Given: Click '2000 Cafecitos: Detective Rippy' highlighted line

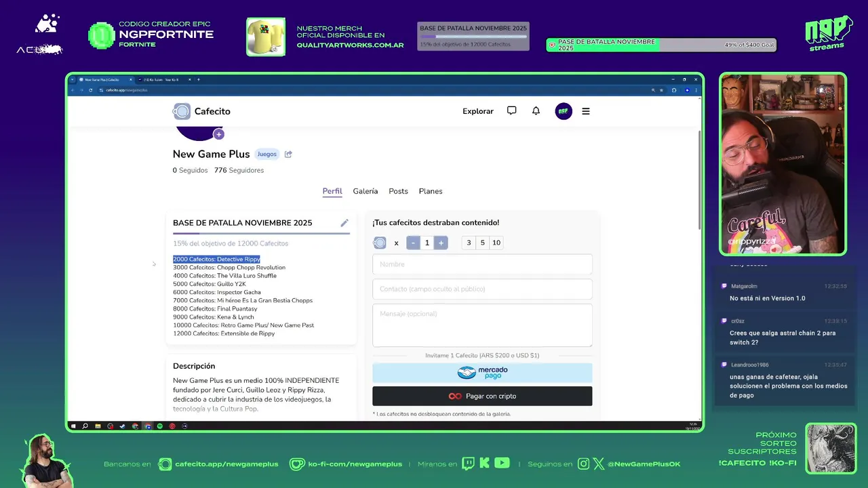Looking at the screenshot, I should [x=216, y=259].
